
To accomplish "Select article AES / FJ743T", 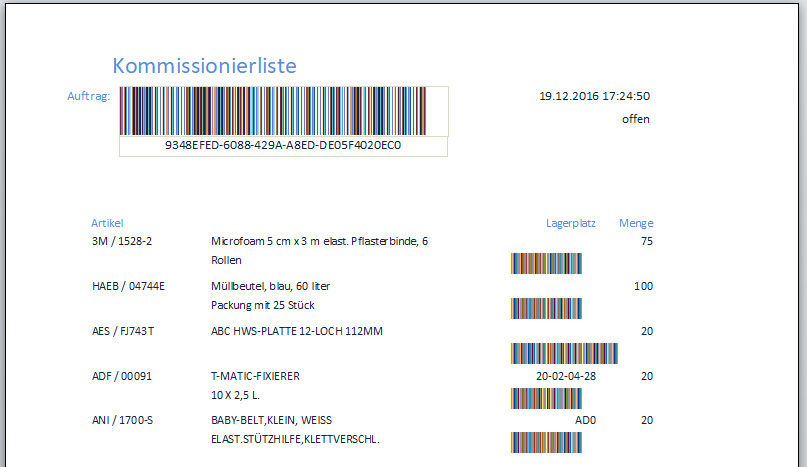I will 122,331.
